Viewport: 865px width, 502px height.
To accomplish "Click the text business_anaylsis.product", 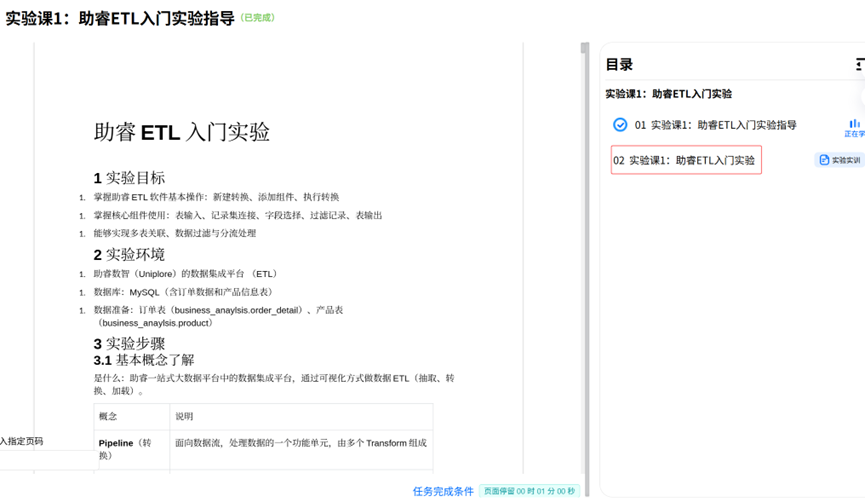I will click(155, 323).
